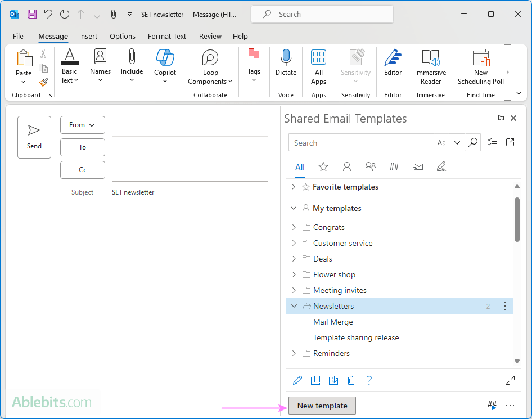532x419 pixels.
Task: Show only favorite templates via star filter
Action: 323,166
